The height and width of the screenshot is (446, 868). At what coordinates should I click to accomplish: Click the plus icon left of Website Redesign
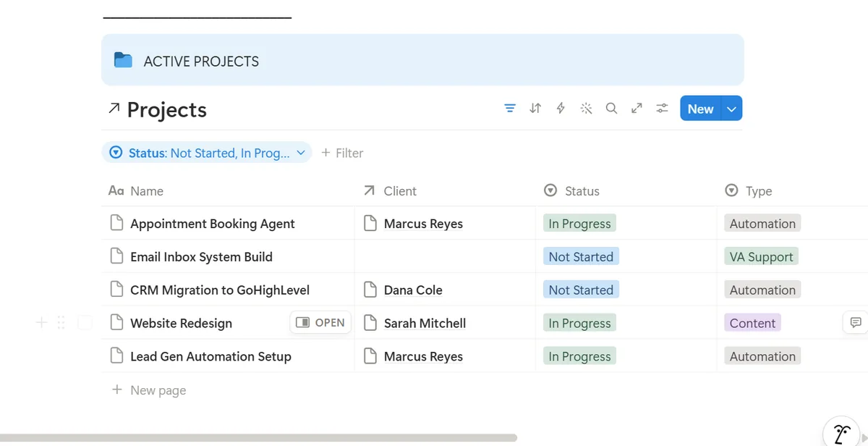point(41,323)
